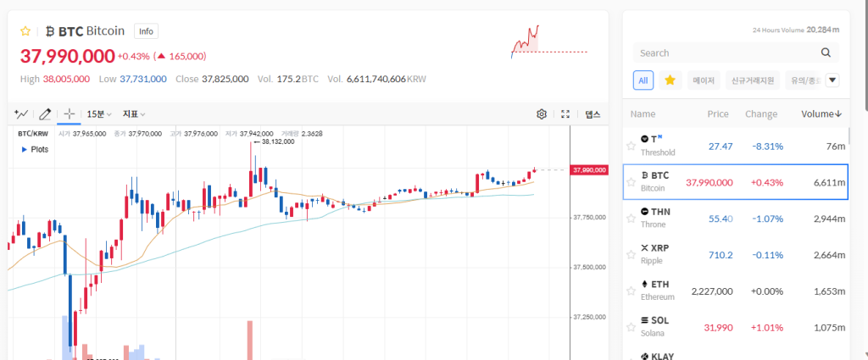
Task: Activate the crosshair cursor tool
Action: click(70, 114)
